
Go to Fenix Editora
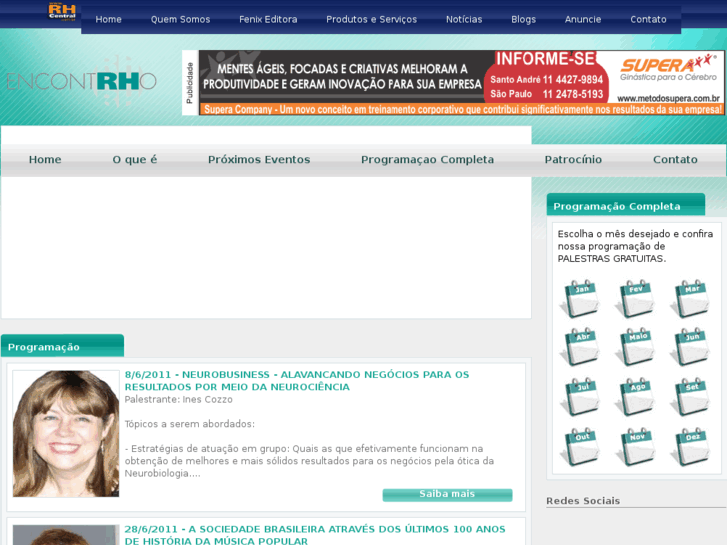tap(268, 19)
